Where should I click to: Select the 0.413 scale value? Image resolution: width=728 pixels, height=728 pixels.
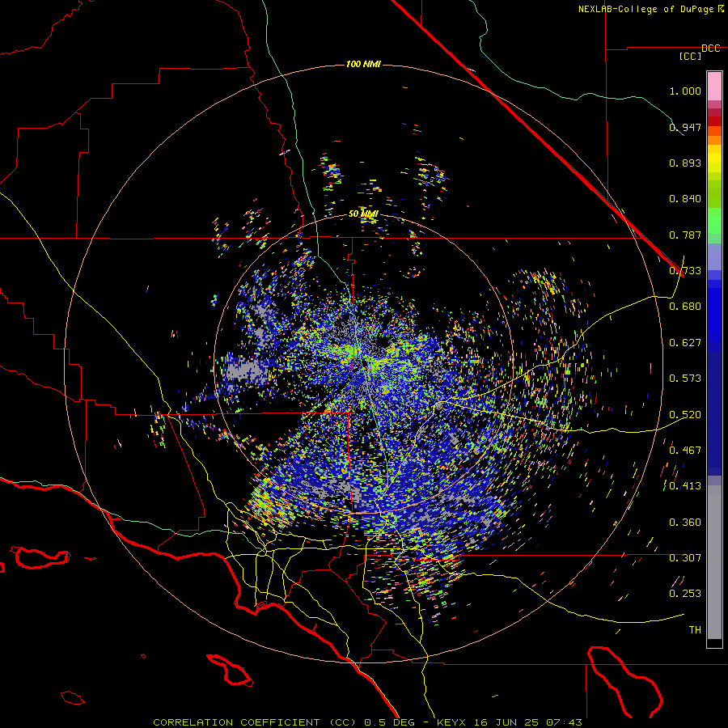pyautogui.click(x=685, y=486)
